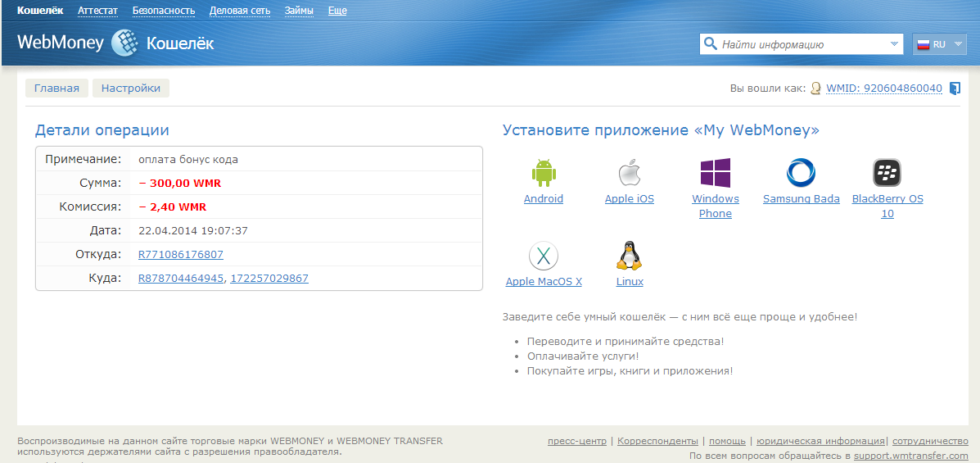Switch to the Настройки tab
The width and height of the screenshot is (980, 463).
(131, 89)
